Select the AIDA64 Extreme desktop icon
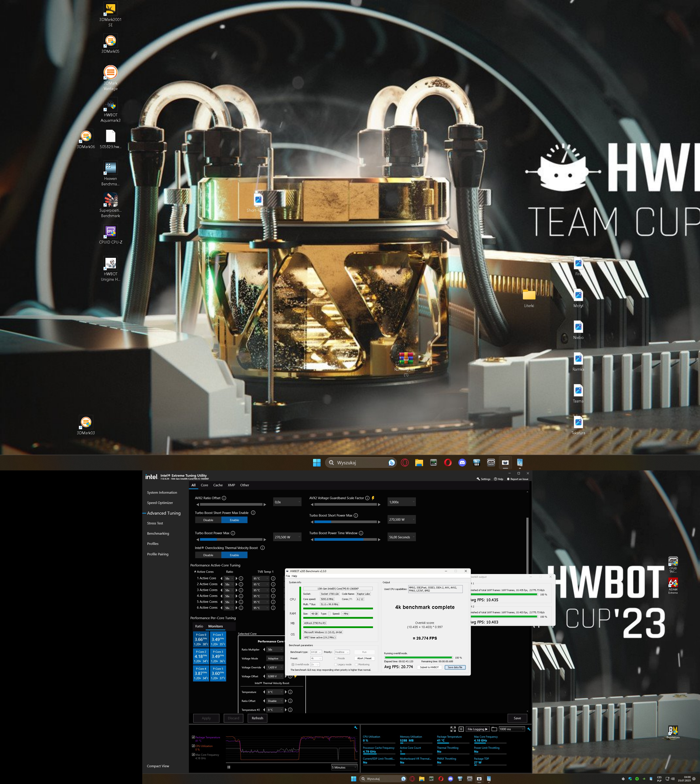 673,586
